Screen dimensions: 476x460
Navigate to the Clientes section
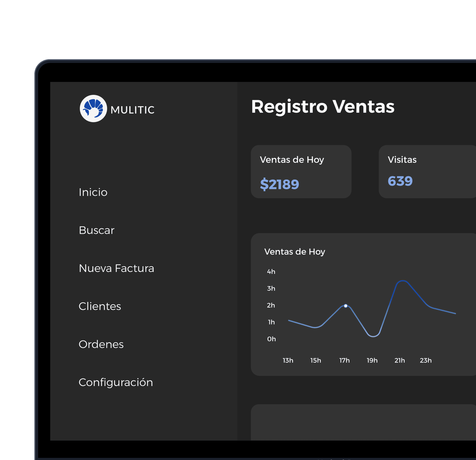pyautogui.click(x=100, y=306)
